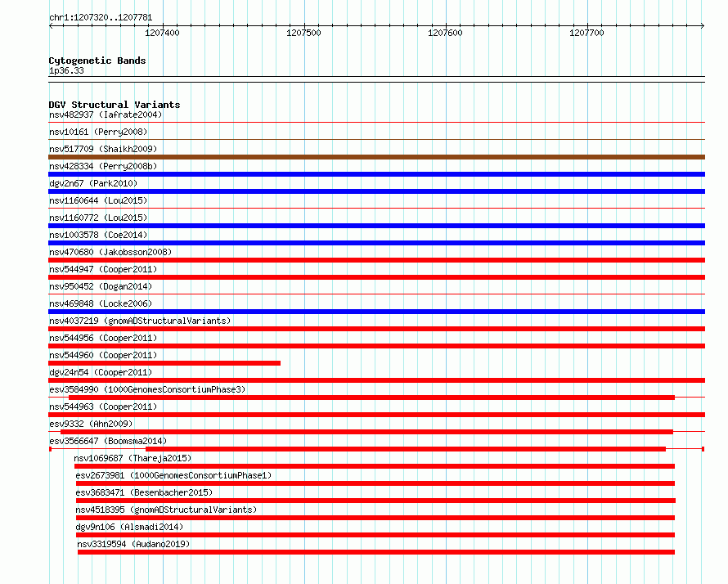Open variant esv3683471 (Besenbacher2015)
728x584 pixels.
click(144, 492)
